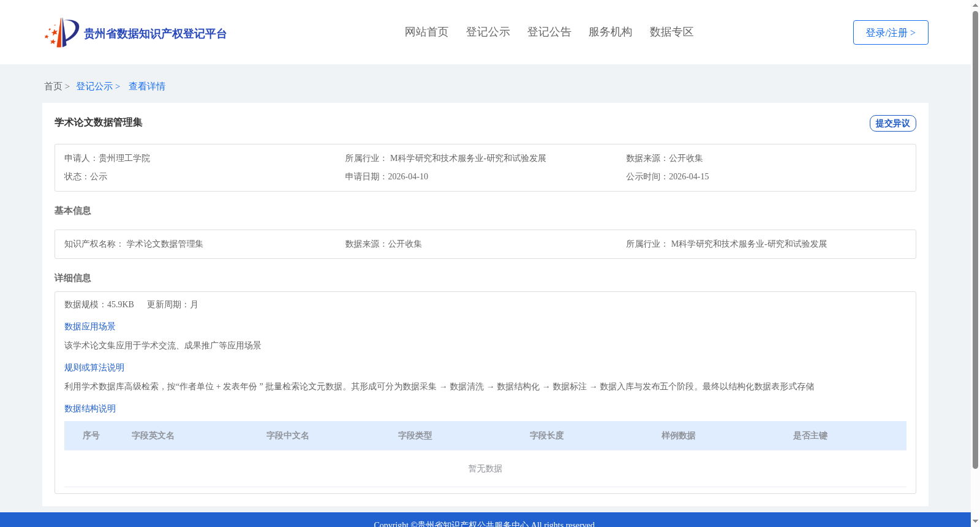Open 网站首页 navigation item
This screenshot has width=980, height=527.
point(426,32)
